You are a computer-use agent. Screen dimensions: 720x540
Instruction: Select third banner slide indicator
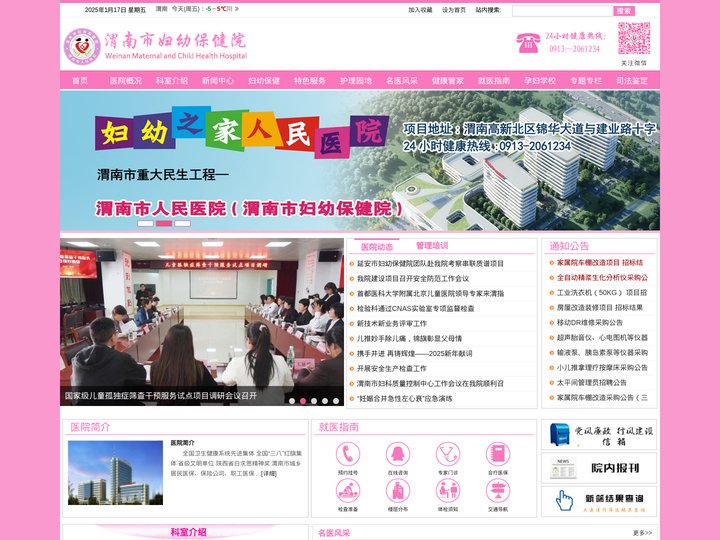click(182, 223)
